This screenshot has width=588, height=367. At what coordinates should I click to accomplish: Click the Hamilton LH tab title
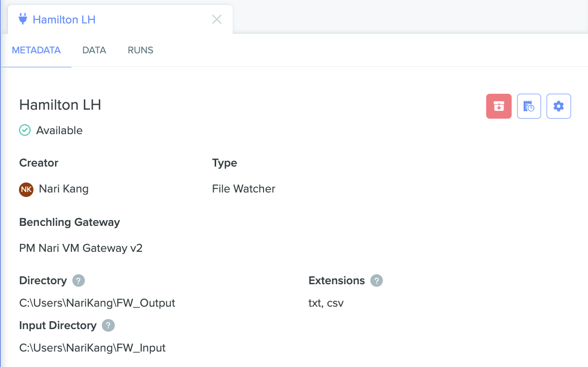point(64,19)
